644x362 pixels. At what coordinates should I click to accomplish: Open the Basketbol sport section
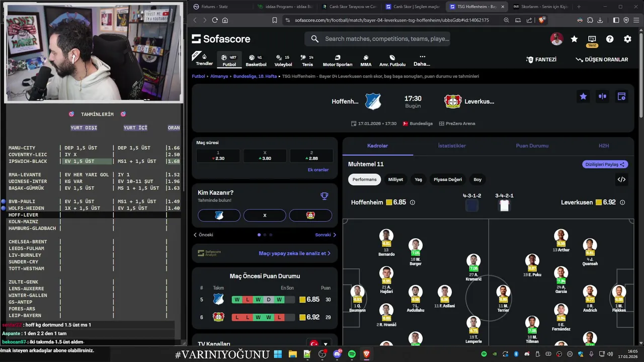[x=256, y=60]
